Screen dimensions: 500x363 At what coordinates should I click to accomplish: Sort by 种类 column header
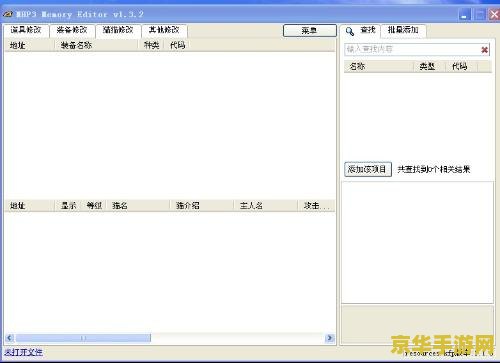(151, 45)
